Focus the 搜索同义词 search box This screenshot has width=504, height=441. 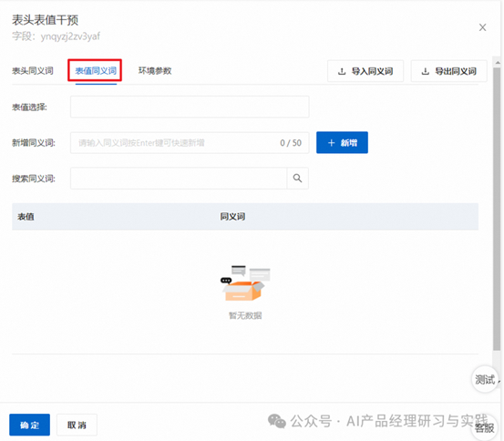(179, 178)
